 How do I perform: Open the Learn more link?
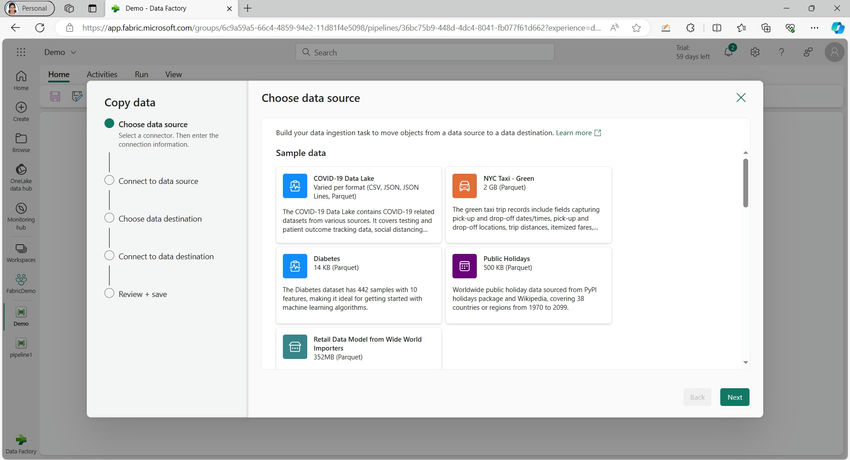coord(578,133)
